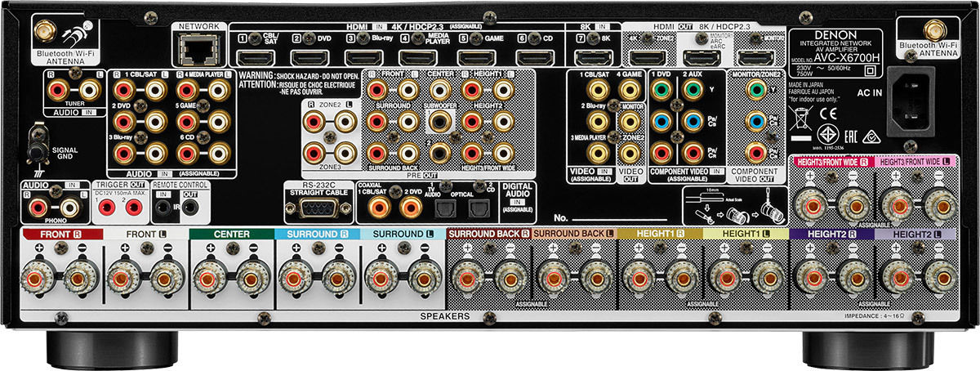
Task: Click the CENTER pre-out jack
Action: 442,92
